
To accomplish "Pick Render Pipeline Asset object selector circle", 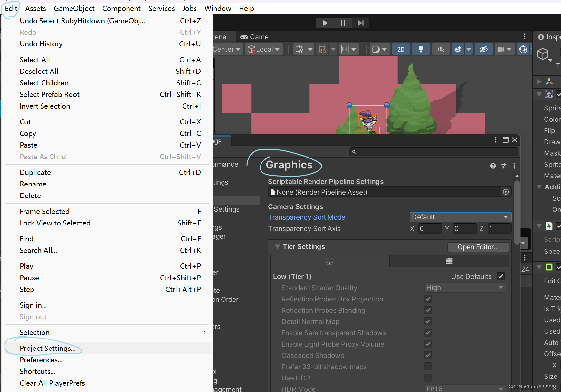I will 506,192.
